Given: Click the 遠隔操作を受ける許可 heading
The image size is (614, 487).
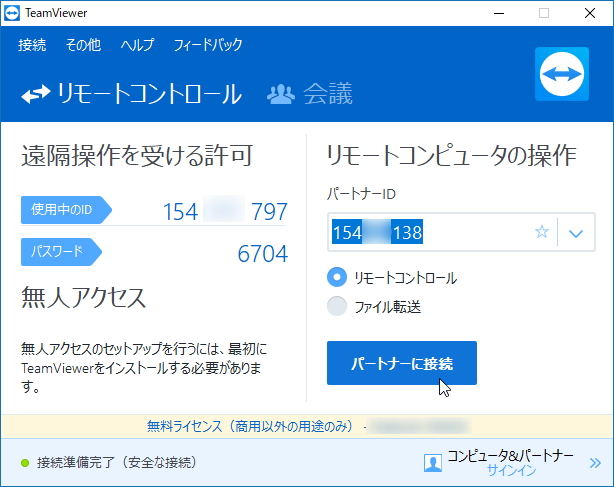Looking at the screenshot, I should (x=137, y=155).
